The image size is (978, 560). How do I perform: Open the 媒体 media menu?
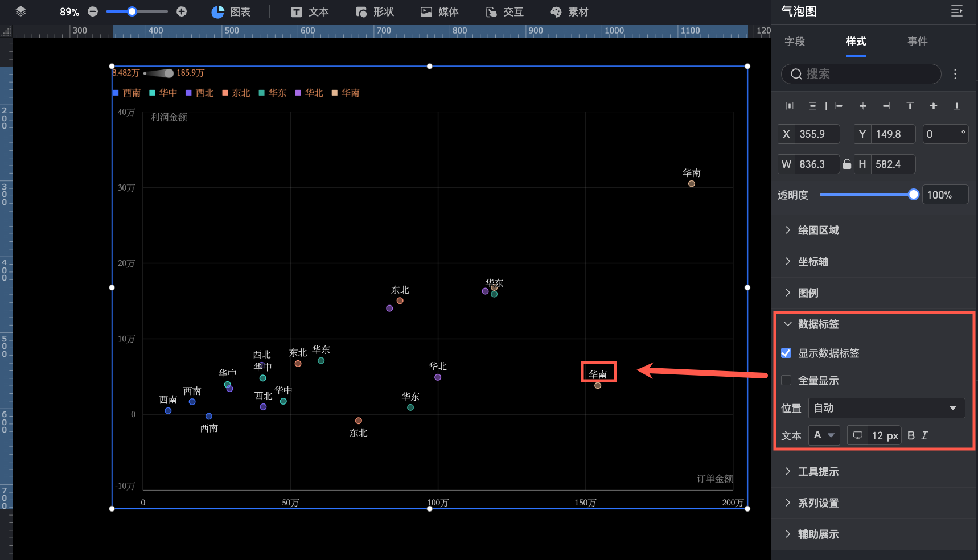pyautogui.click(x=440, y=12)
